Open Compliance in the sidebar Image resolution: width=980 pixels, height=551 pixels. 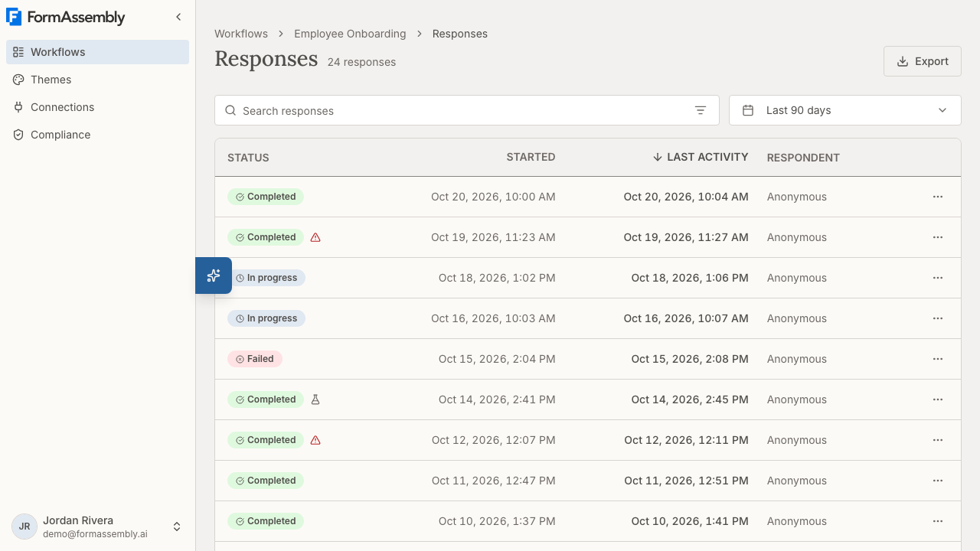98,135
